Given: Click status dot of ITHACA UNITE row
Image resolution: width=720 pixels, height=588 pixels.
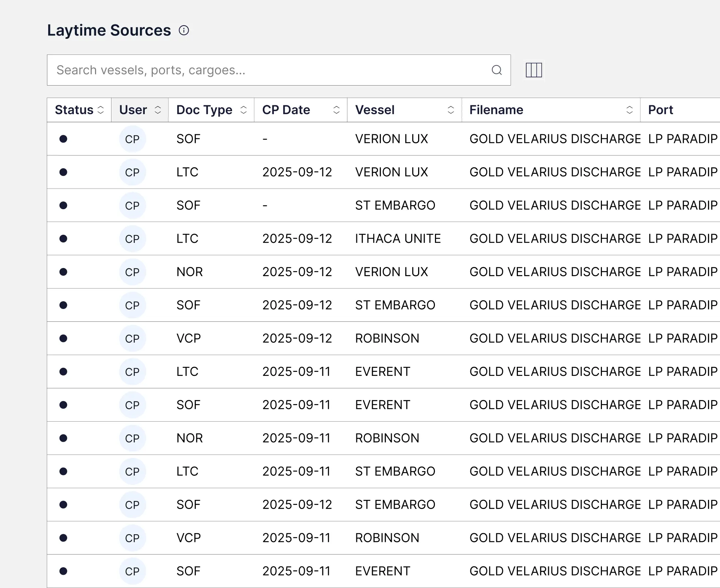Looking at the screenshot, I should [63, 239].
